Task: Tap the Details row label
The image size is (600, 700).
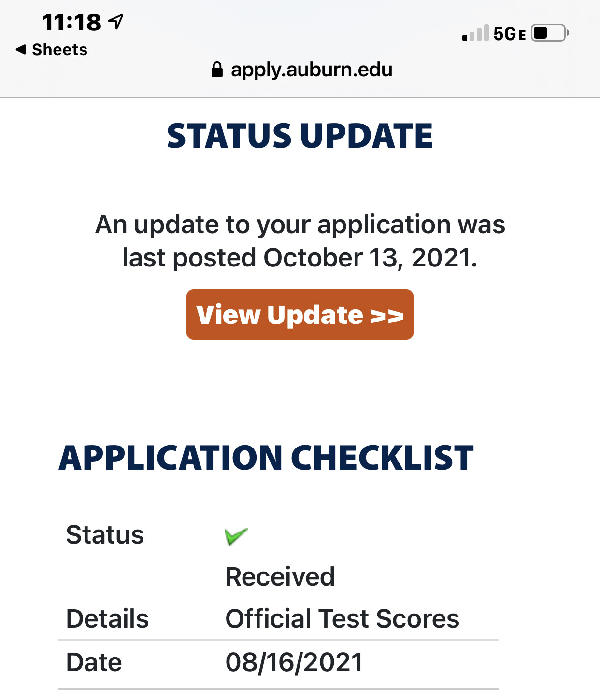Action: [x=107, y=618]
